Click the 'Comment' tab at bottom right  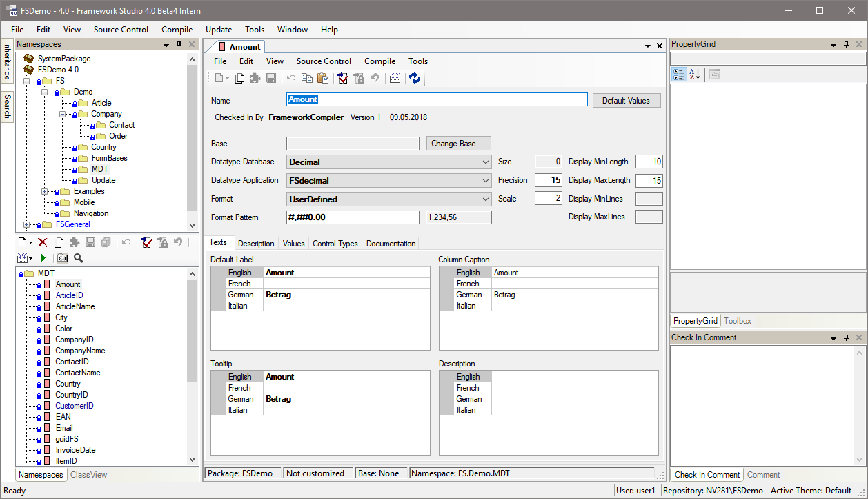763,475
